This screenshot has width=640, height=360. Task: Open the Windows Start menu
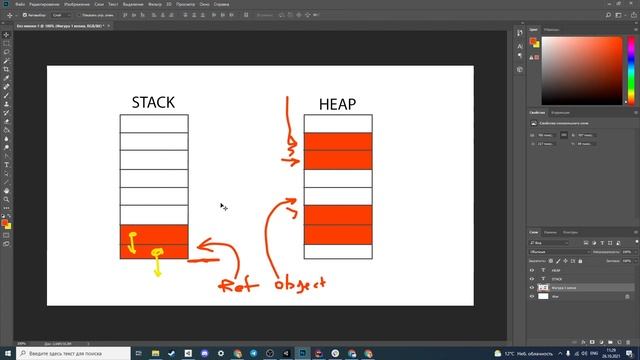point(8,353)
